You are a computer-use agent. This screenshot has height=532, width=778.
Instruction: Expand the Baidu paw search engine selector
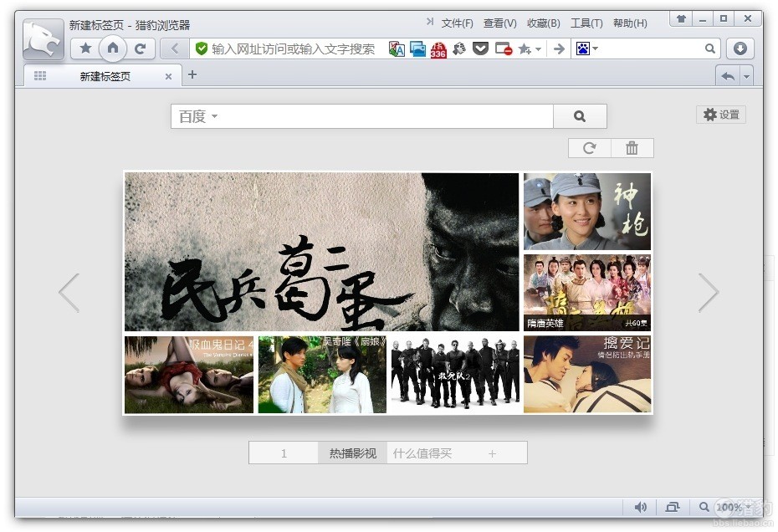pyautogui.click(x=586, y=49)
